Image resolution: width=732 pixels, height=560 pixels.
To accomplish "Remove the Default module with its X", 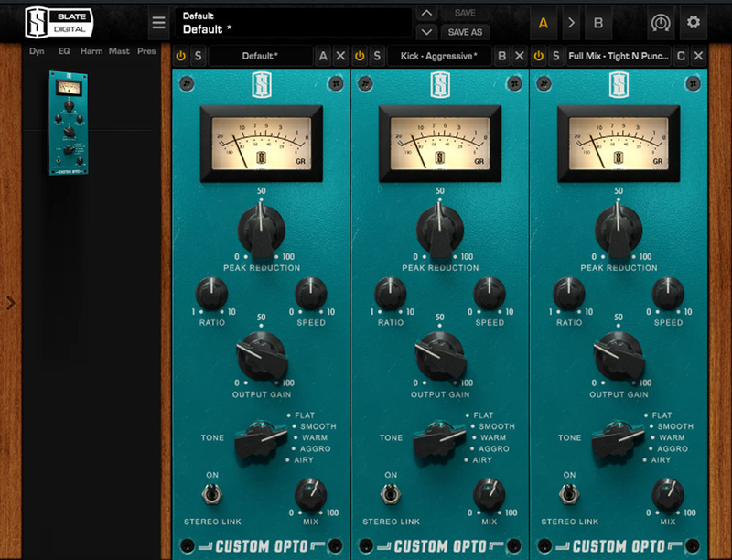I will [x=340, y=56].
